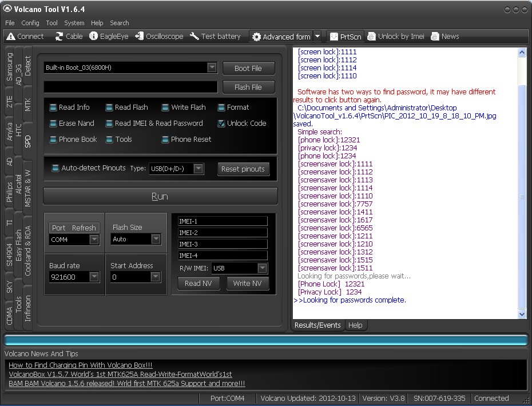Enable the Tools checkbox
Viewport: 532px width, 406px height.
tap(109, 140)
